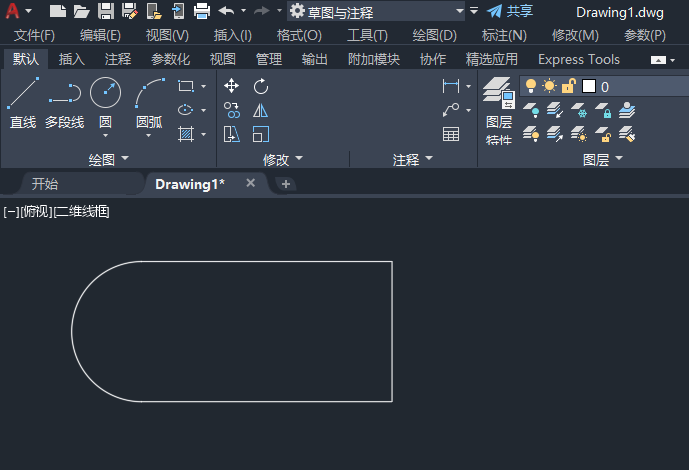Click the Open file folder icon

click(81, 11)
